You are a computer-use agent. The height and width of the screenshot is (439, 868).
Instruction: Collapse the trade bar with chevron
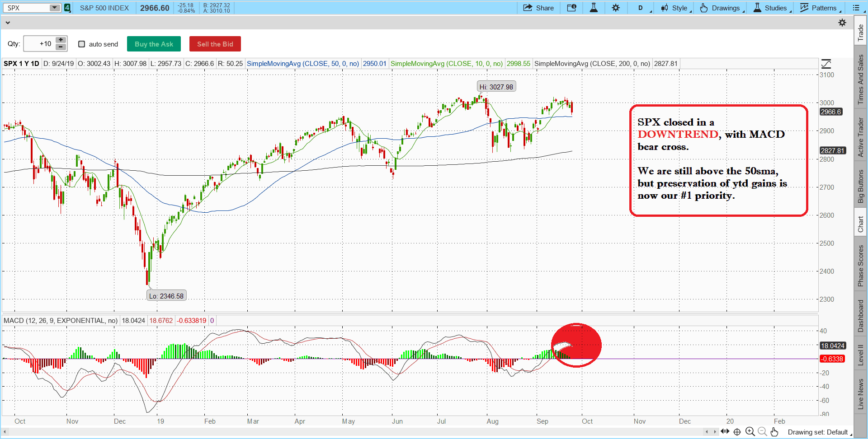pyautogui.click(x=8, y=23)
